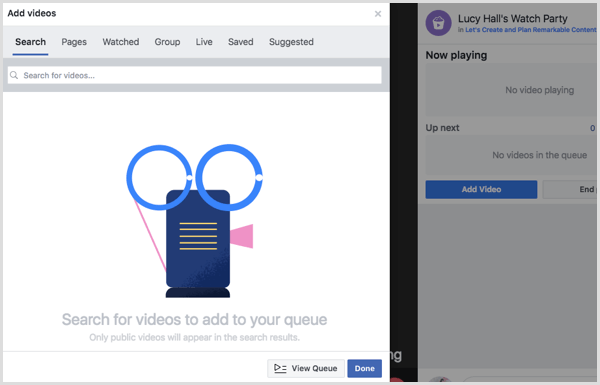The width and height of the screenshot is (600, 385).
Task: Click the Up next queue count 0
Action: click(592, 128)
